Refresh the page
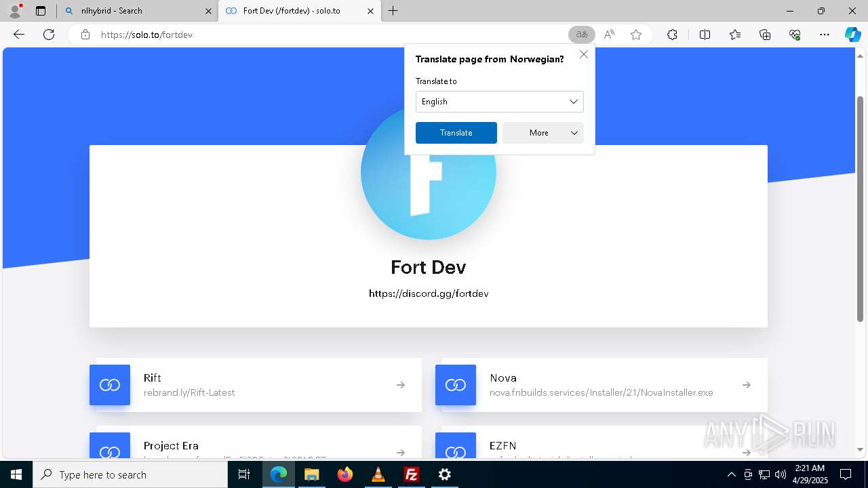The width and height of the screenshot is (868, 488). (49, 35)
